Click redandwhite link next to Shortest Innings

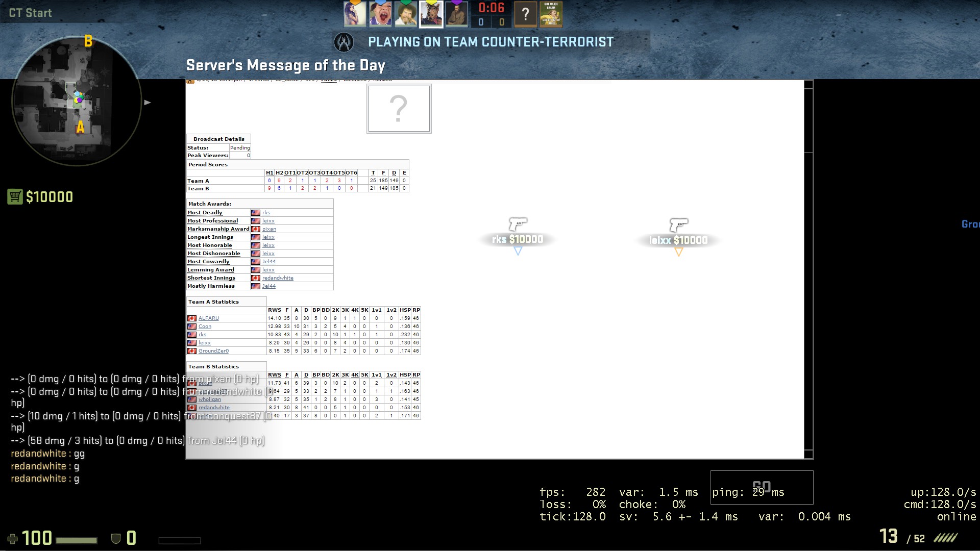tap(278, 278)
